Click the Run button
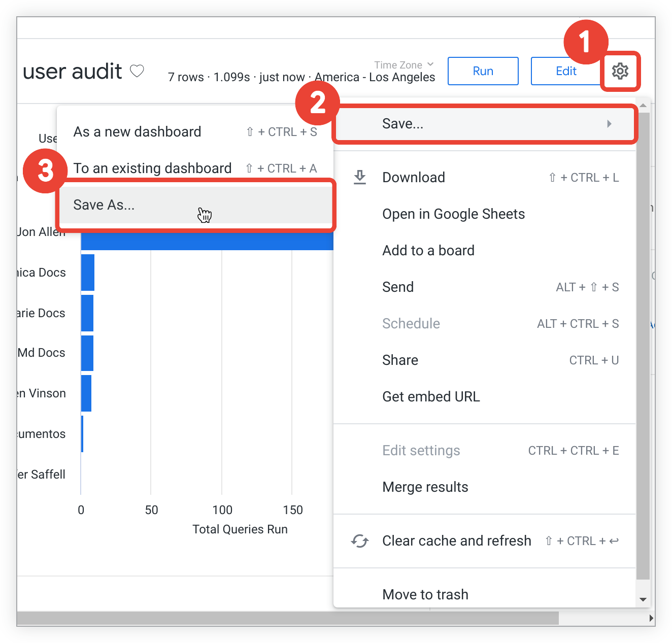This screenshot has height=643, width=672. click(483, 71)
